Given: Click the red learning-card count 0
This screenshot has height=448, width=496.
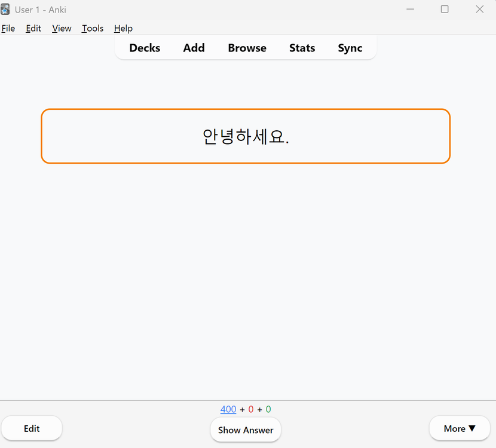Looking at the screenshot, I should click(x=251, y=409).
